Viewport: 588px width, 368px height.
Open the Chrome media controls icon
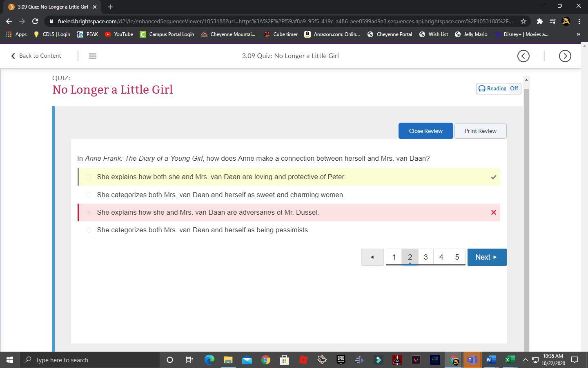pos(552,21)
